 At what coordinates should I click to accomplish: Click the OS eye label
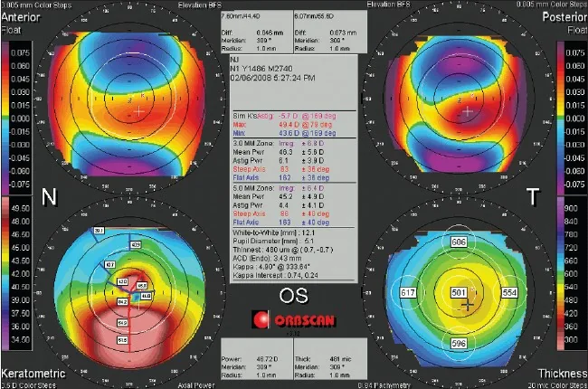294,296
